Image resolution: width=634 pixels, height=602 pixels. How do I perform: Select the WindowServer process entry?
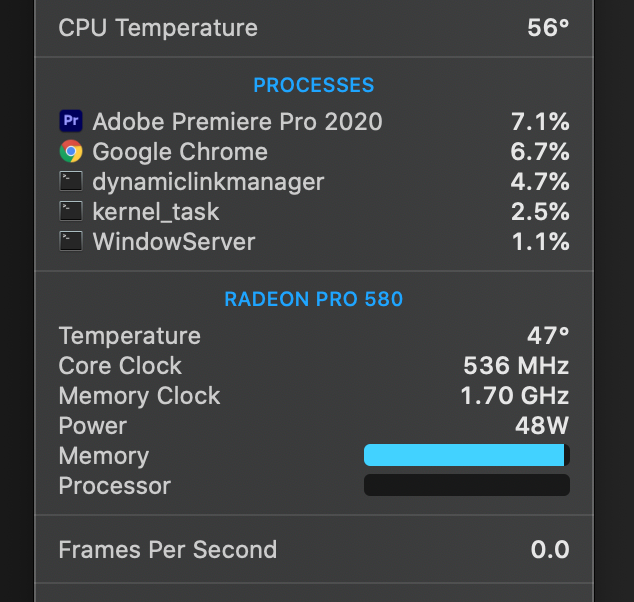click(x=314, y=241)
